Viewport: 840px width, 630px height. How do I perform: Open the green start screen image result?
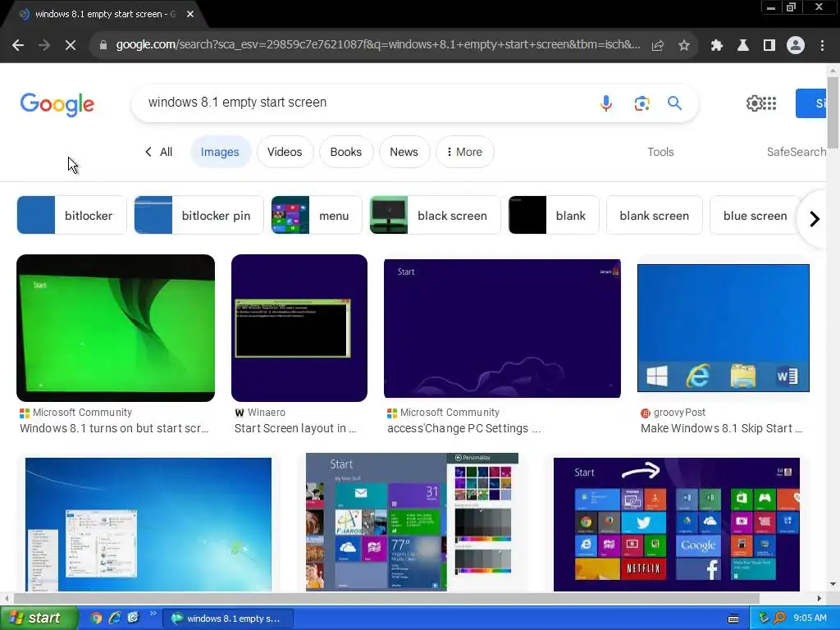116,328
